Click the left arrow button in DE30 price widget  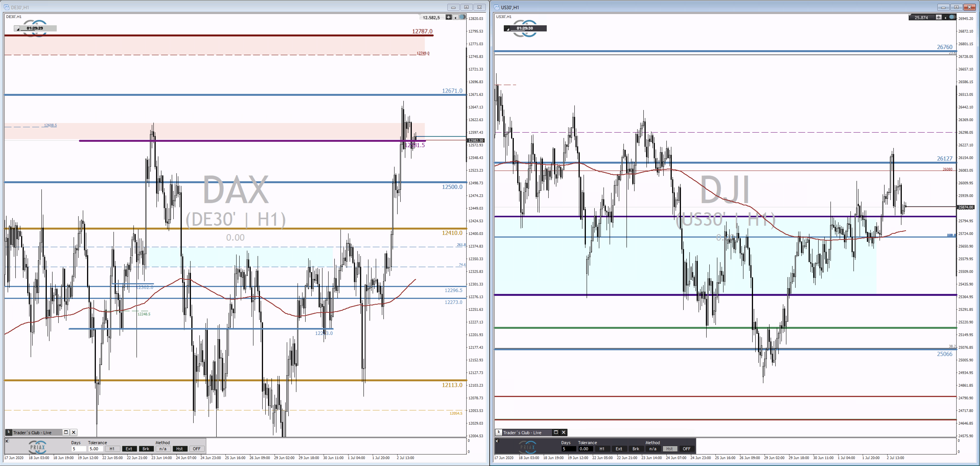click(455, 17)
